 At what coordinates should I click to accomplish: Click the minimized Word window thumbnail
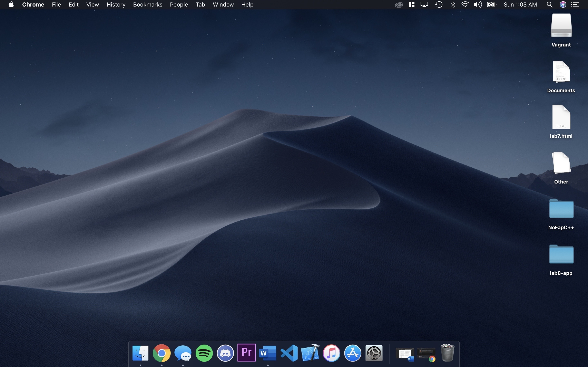pos(405,354)
